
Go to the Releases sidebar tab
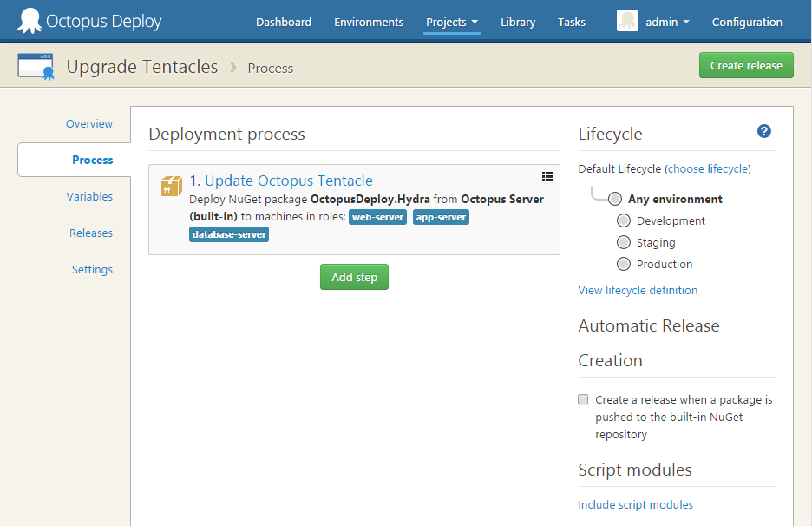(91, 233)
